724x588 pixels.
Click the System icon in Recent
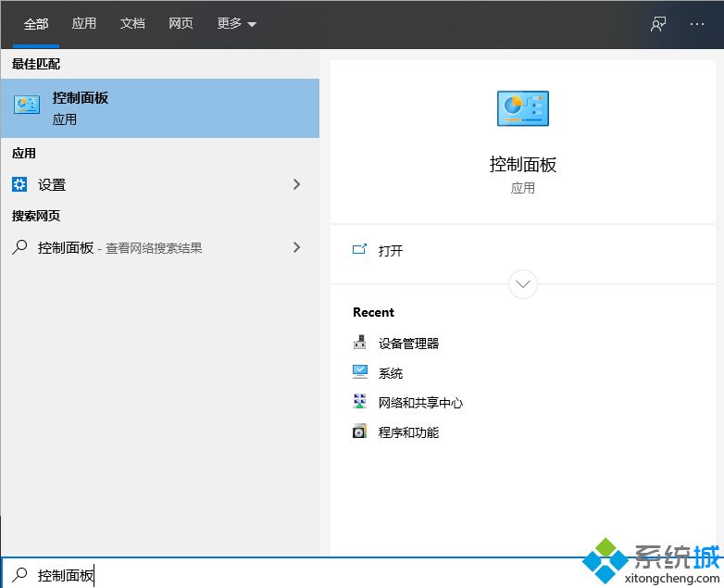[x=360, y=372]
